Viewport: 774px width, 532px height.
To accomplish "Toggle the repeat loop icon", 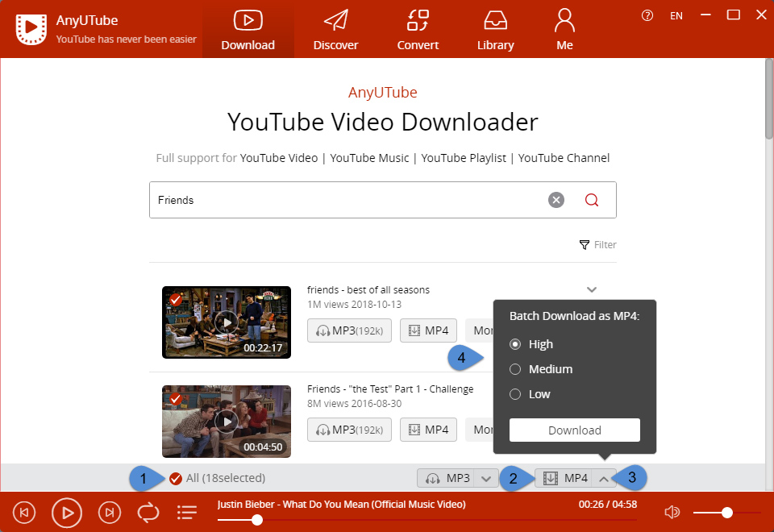I will (x=148, y=513).
